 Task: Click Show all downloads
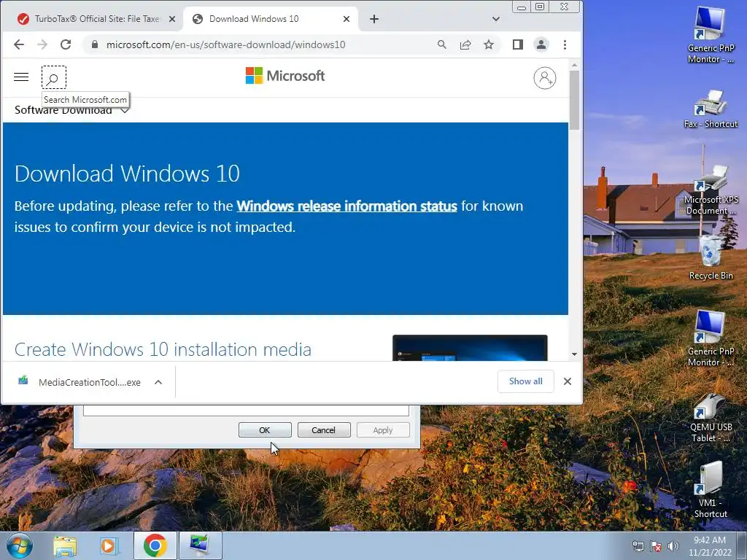click(x=525, y=381)
